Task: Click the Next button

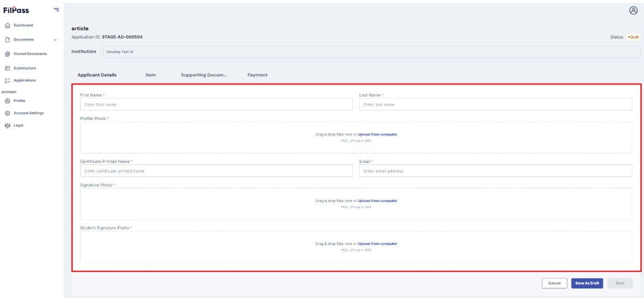Action: 620,283
